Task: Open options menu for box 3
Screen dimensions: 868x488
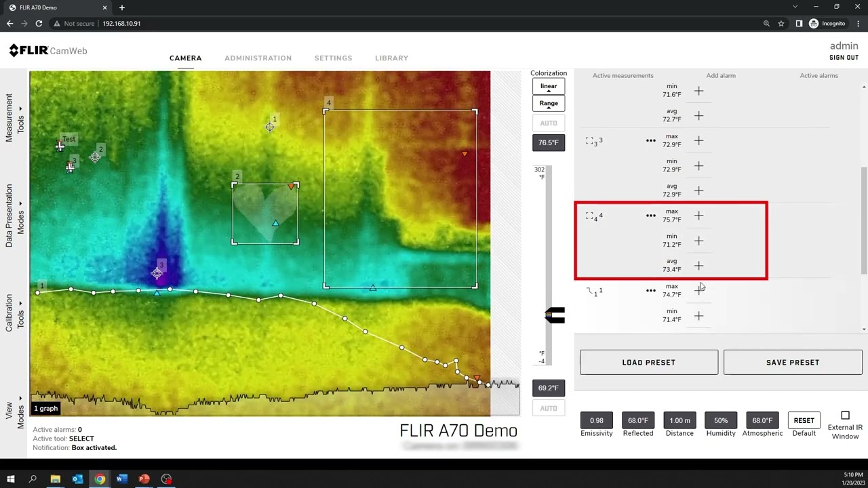Action: pos(651,140)
